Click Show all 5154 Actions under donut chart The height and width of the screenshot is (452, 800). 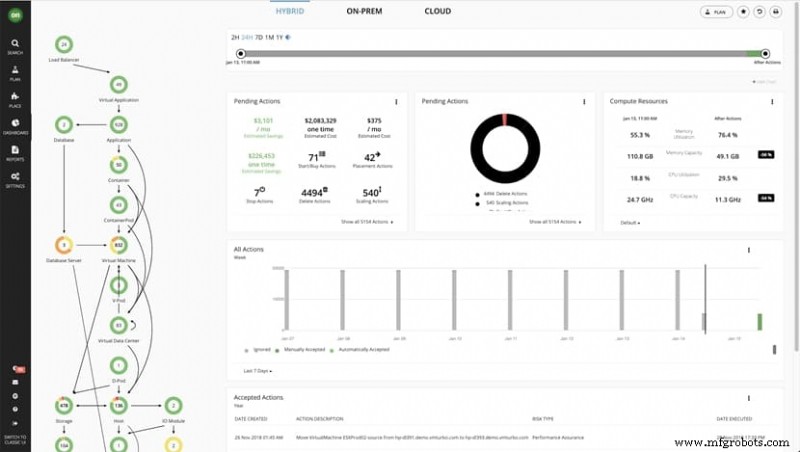pyautogui.click(x=555, y=222)
